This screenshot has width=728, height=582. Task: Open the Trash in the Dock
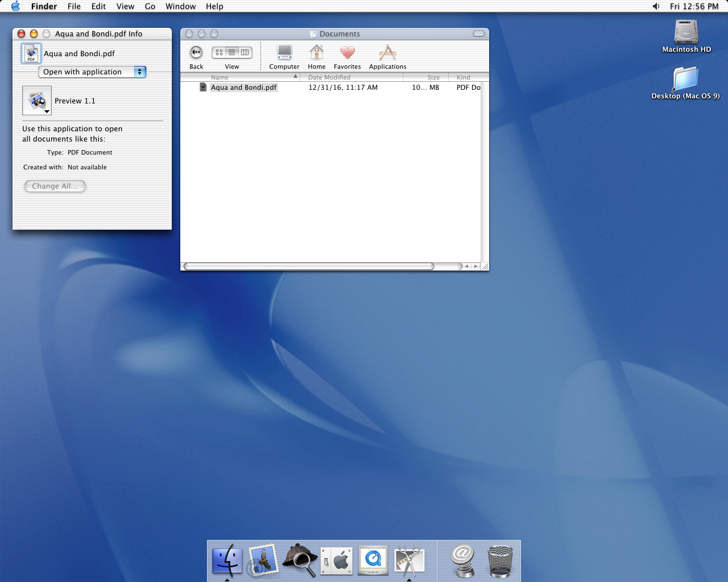click(500, 560)
